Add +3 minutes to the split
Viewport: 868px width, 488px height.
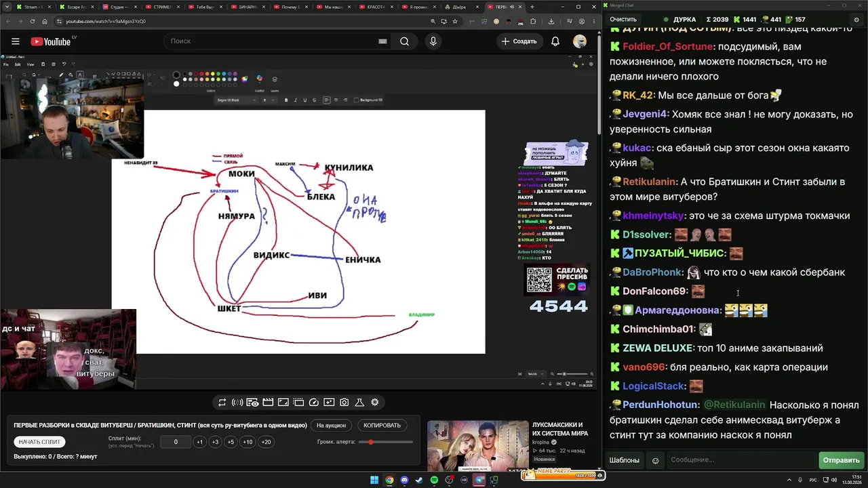pyautogui.click(x=215, y=442)
